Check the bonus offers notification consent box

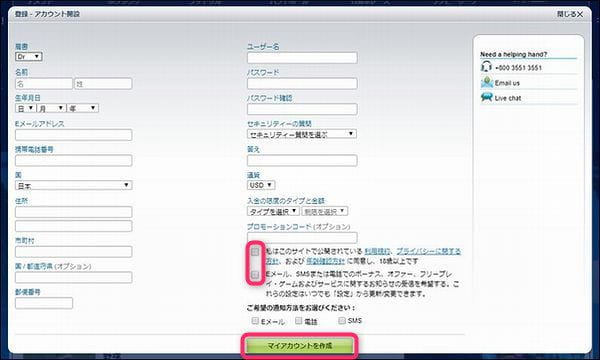click(x=255, y=275)
